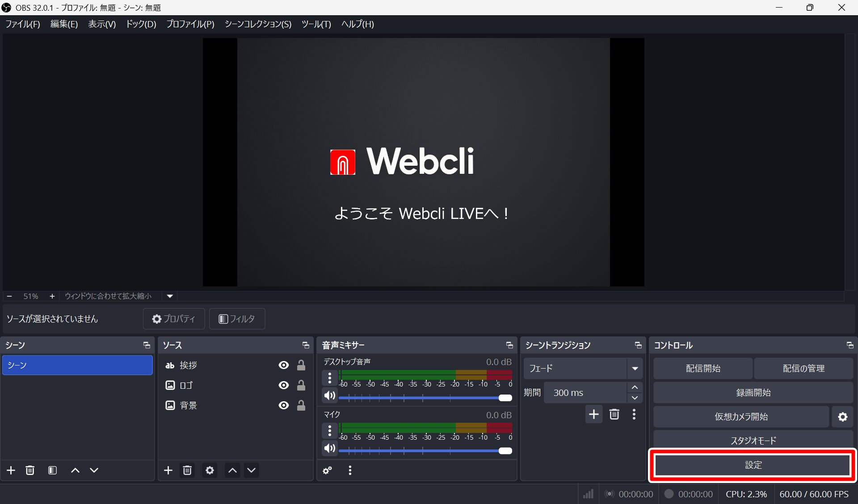This screenshot has height=504, width=858.
Task: Click the 設定 button
Action: pos(753,465)
